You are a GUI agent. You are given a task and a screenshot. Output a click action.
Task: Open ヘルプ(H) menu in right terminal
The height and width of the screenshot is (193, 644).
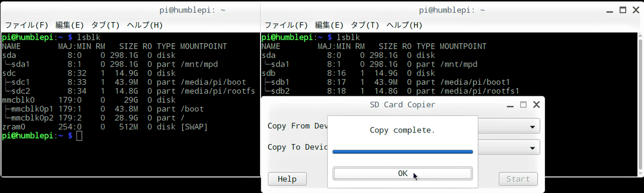coord(405,25)
